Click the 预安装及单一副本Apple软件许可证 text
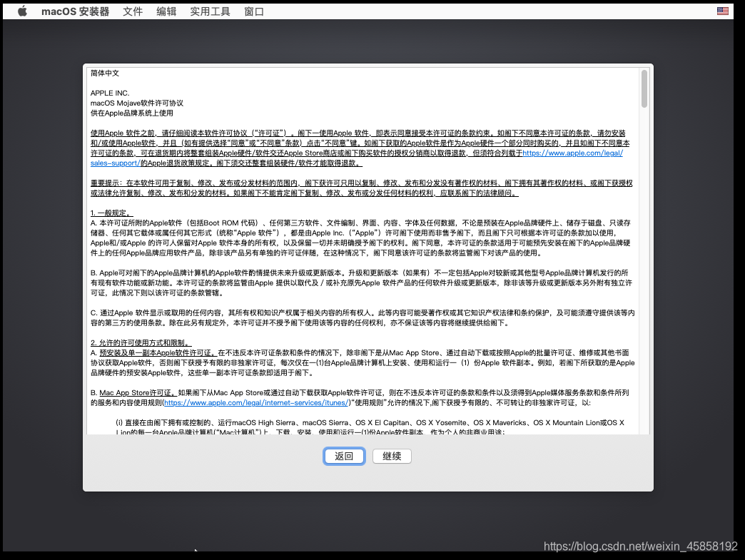 pos(158,352)
